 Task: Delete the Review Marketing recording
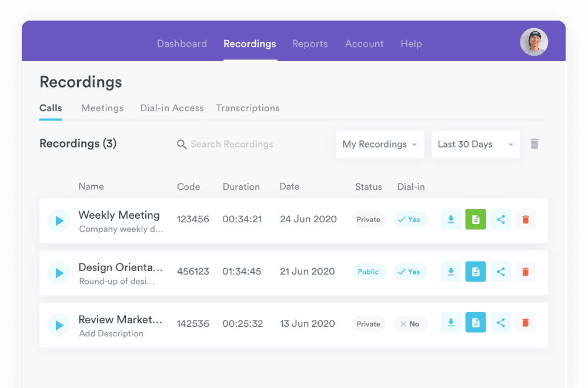pos(526,323)
